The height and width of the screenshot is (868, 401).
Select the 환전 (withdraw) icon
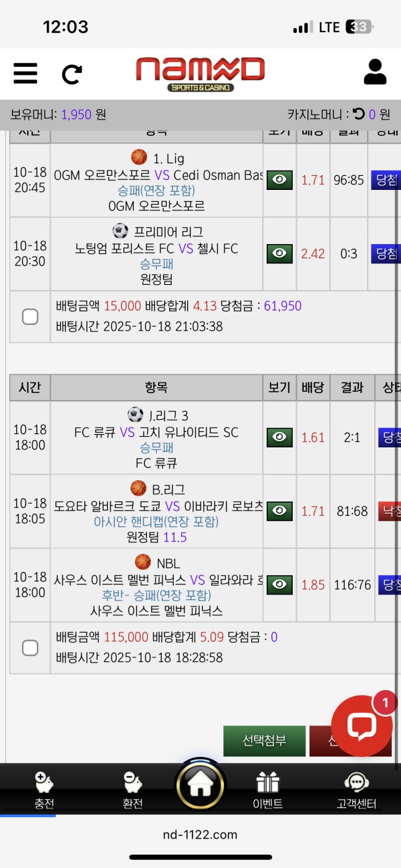click(x=132, y=786)
